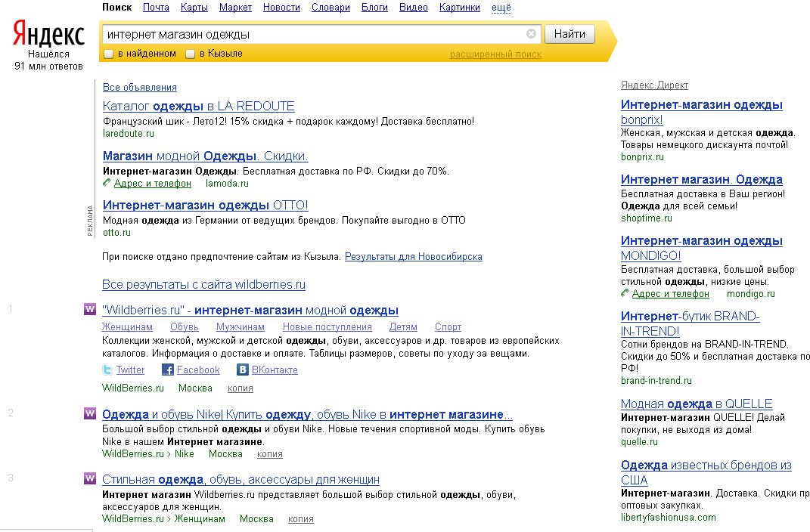810x532 pixels.
Task: Expand the "ещё" services menu
Action: pyautogui.click(x=501, y=8)
